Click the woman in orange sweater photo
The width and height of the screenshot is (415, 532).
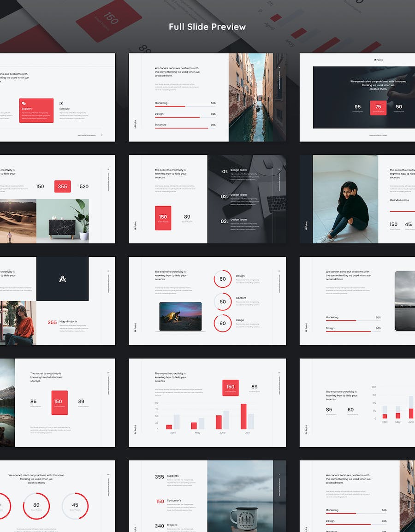[18, 323]
